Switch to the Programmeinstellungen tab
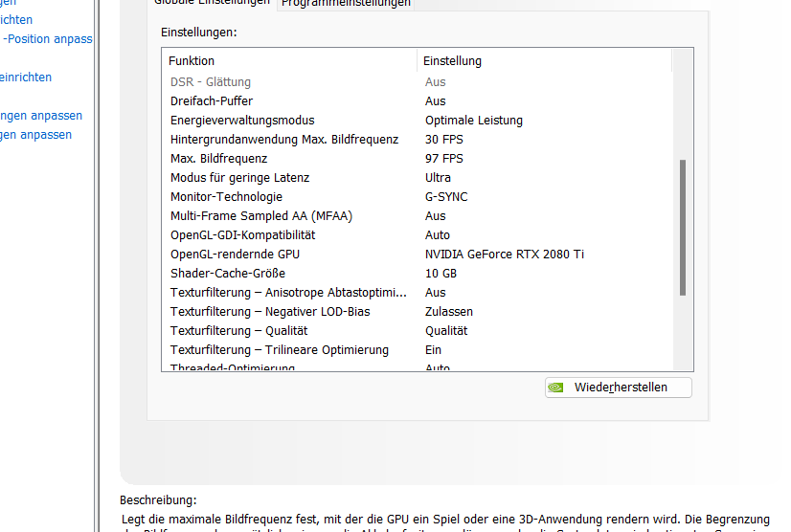 coord(346,4)
